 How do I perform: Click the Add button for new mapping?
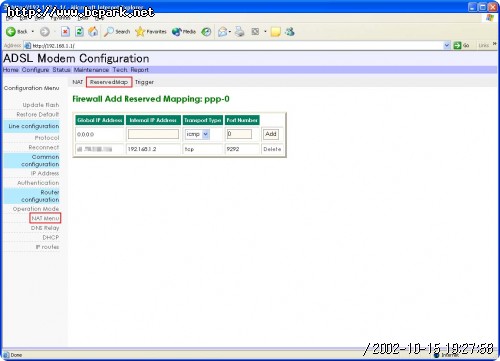(271, 134)
